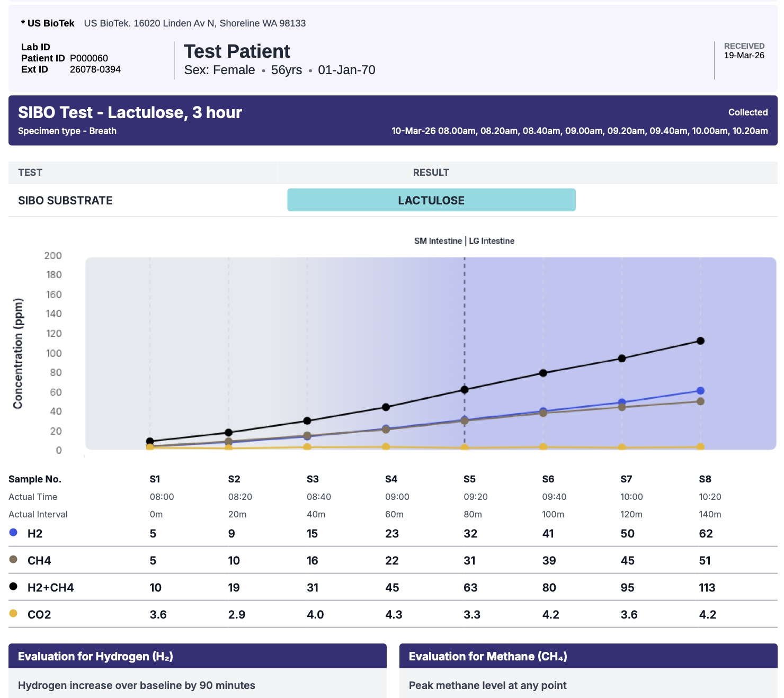Click the blue H2 legend dot
The height and width of the screenshot is (698, 784).
[14, 532]
